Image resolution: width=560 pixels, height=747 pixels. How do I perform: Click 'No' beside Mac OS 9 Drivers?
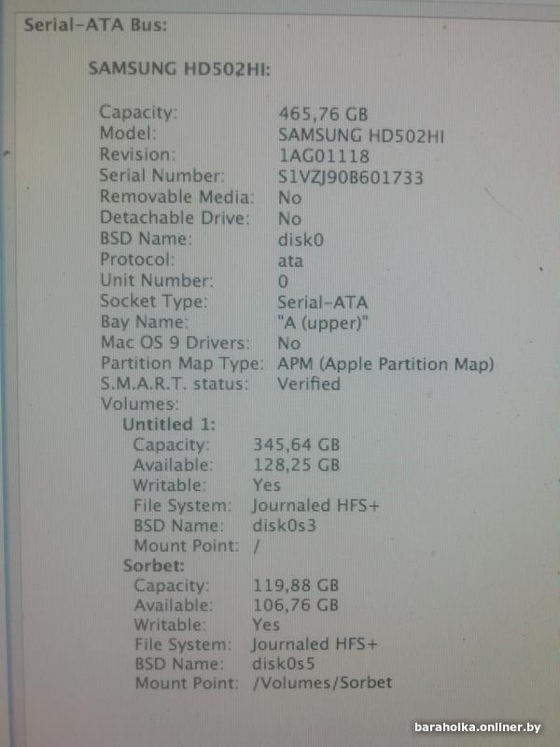(x=288, y=344)
